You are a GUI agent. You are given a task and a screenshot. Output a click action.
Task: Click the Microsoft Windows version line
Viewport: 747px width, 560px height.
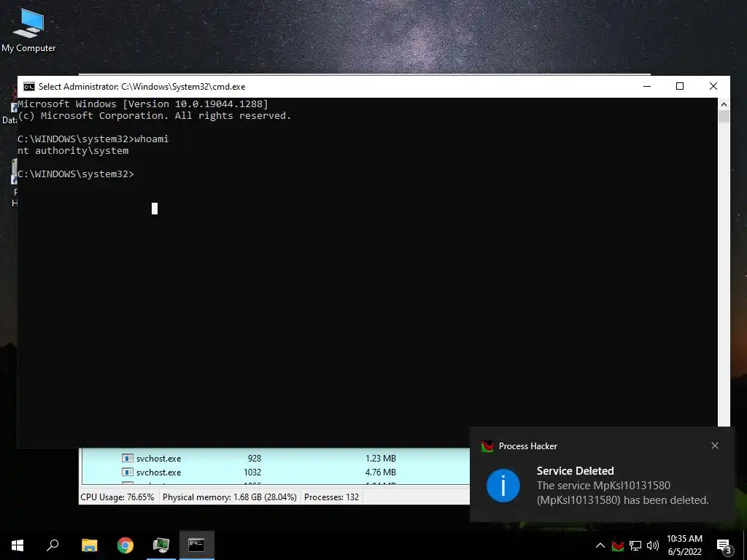[143, 104]
